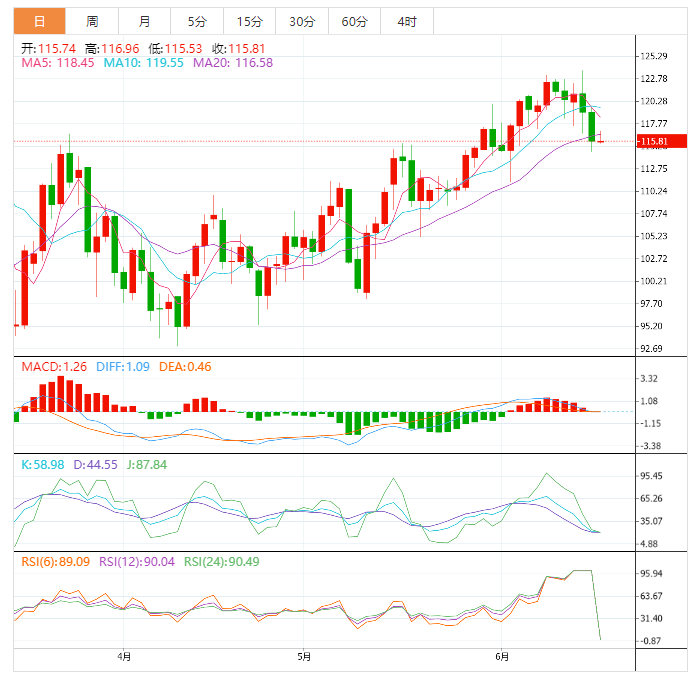This screenshot has width=689, height=675.
Task: Click the 高:116.96 high price text
Action: pos(112,48)
